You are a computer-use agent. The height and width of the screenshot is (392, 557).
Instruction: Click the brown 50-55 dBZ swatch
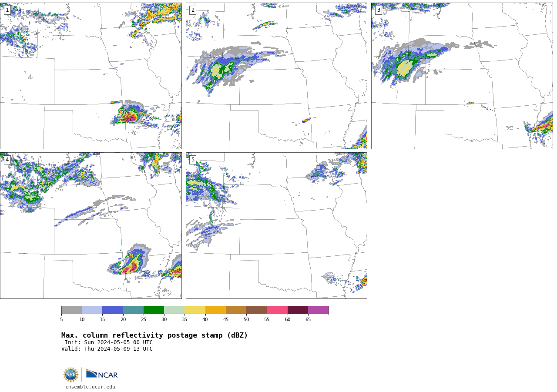click(257, 310)
